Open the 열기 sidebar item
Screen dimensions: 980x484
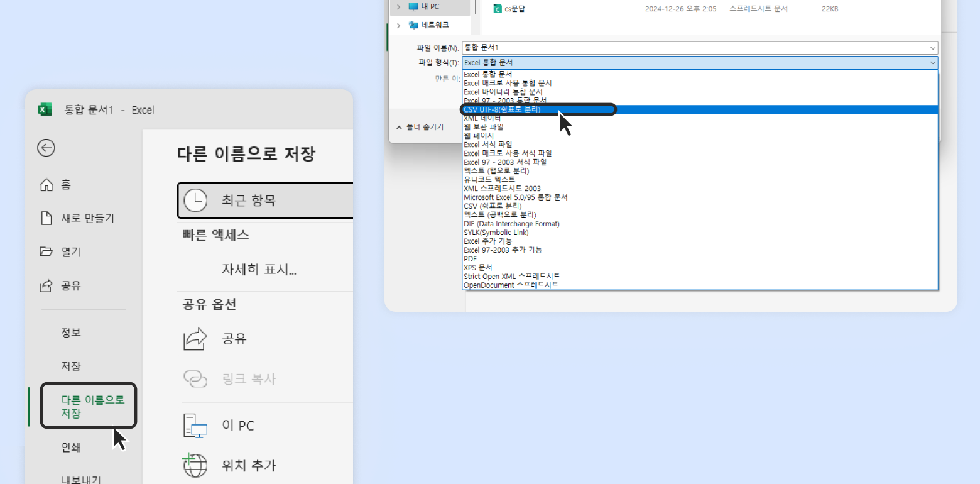[x=60, y=252]
